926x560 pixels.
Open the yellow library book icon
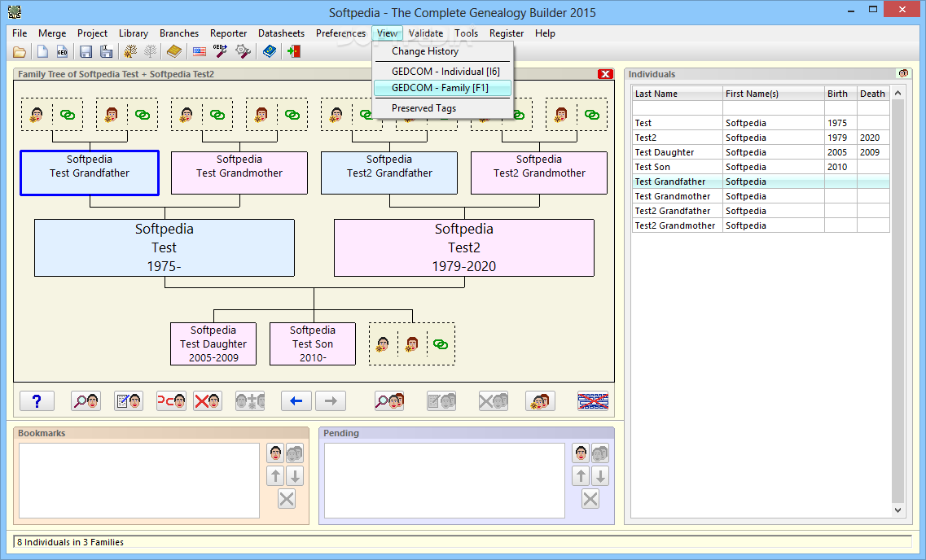point(173,52)
